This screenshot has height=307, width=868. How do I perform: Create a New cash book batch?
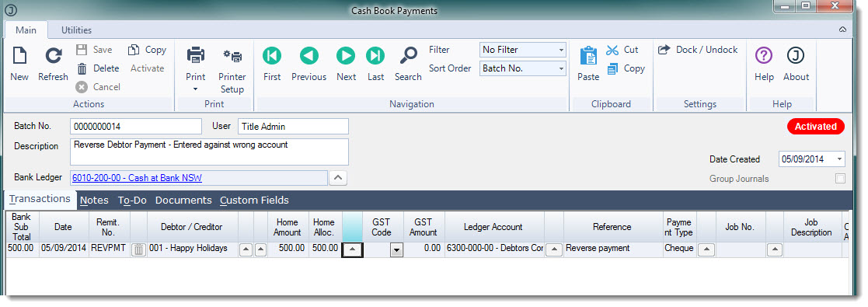tap(19, 64)
